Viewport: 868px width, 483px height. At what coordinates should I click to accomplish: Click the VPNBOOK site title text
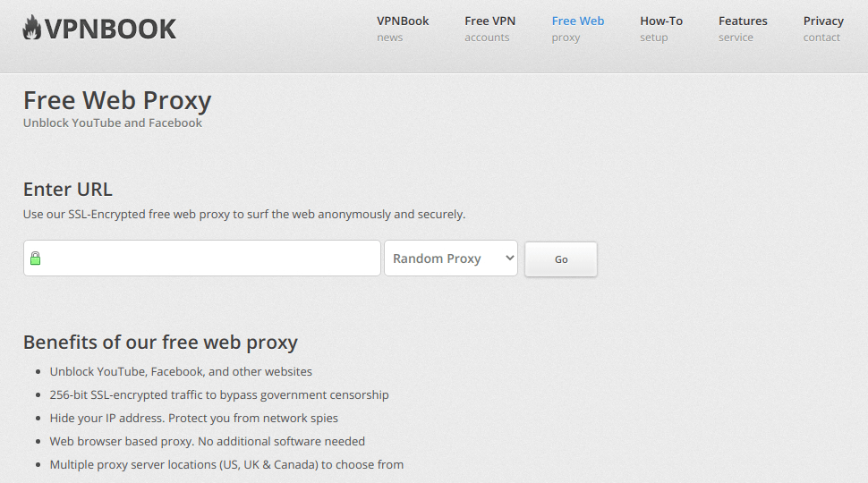point(110,29)
